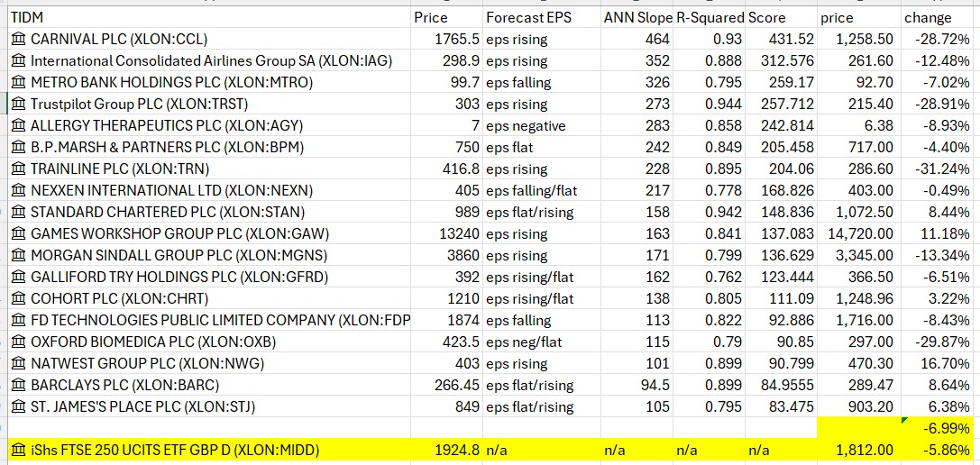Select the ETF change cell -5.86%
The image size is (980, 465).
click(x=937, y=450)
